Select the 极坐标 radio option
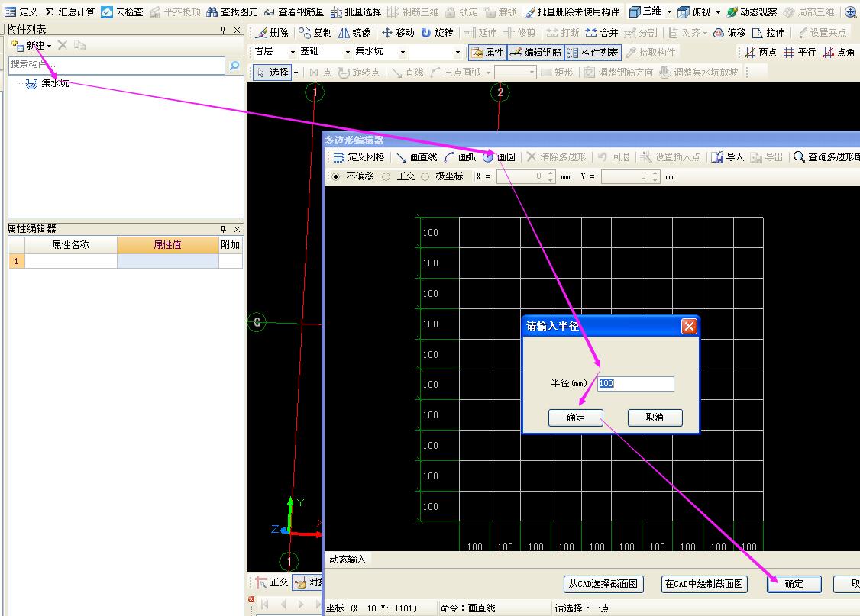Image resolution: width=860 pixels, height=616 pixels. tap(425, 176)
